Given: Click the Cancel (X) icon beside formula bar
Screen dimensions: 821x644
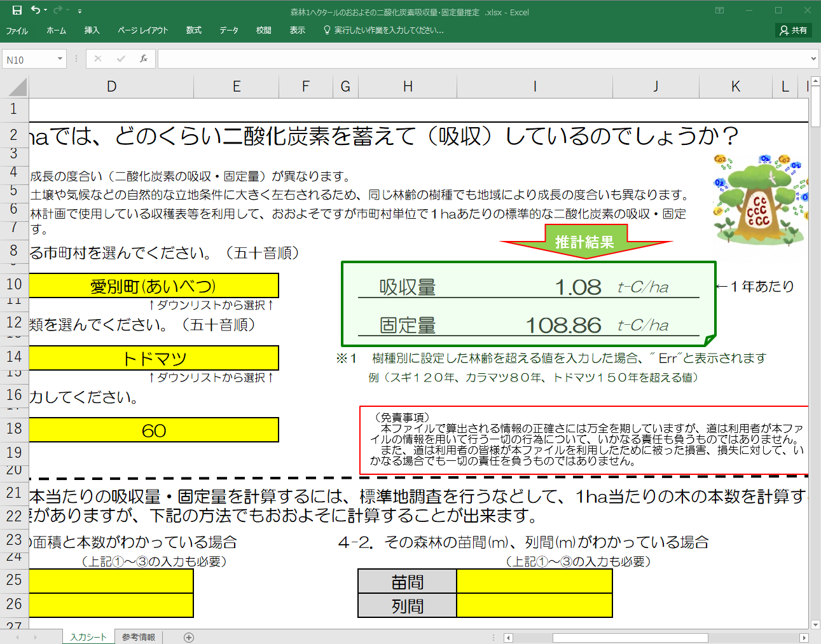Looking at the screenshot, I should pos(97,58).
